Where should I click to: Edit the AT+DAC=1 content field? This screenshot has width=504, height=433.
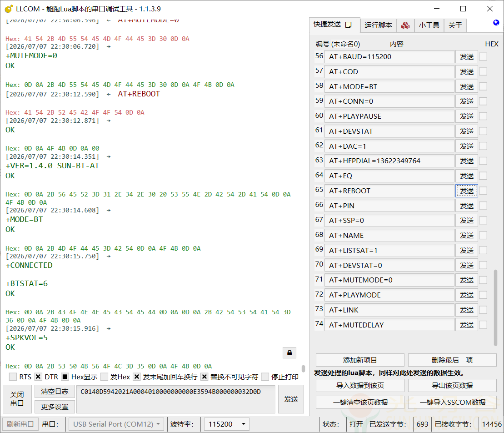point(389,146)
